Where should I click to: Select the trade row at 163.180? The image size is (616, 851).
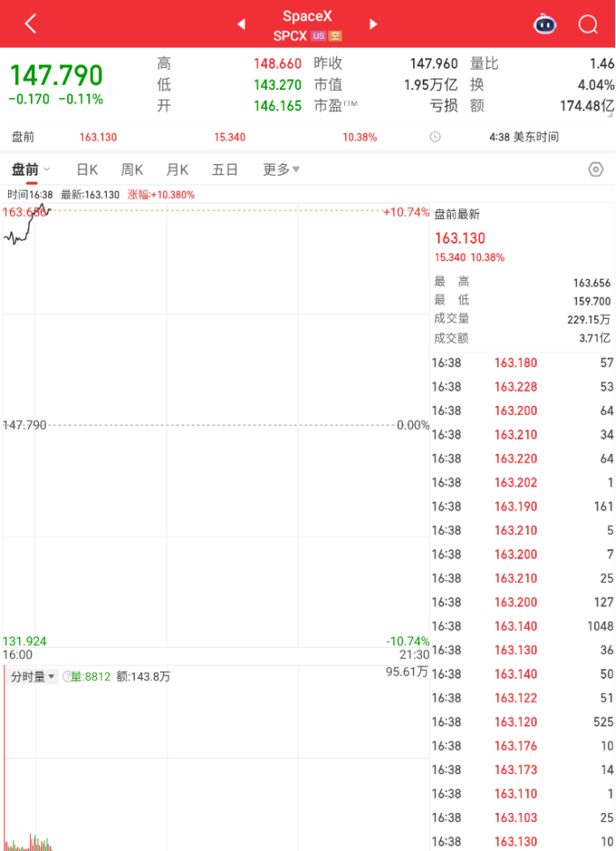pos(522,363)
